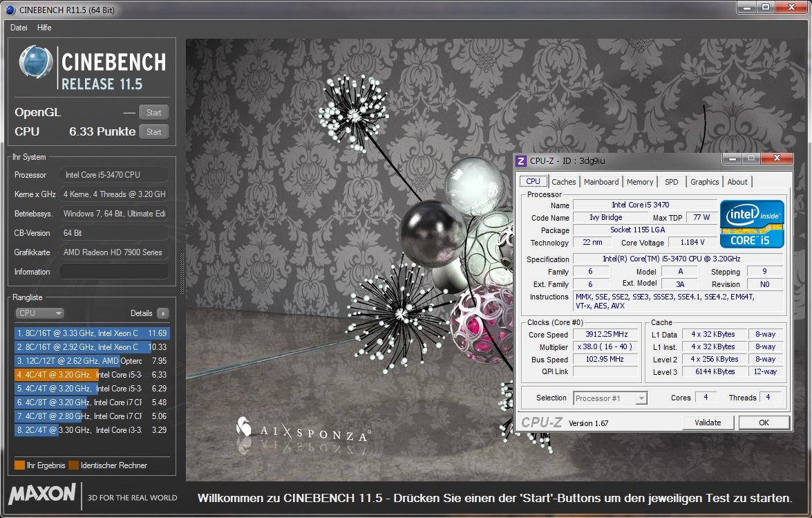Image resolution: width=812 pixels, height=518 pixels.
Task: Click the Betriebssys. field Windows 7, 64 Bit
Action: tap(114, 214)
